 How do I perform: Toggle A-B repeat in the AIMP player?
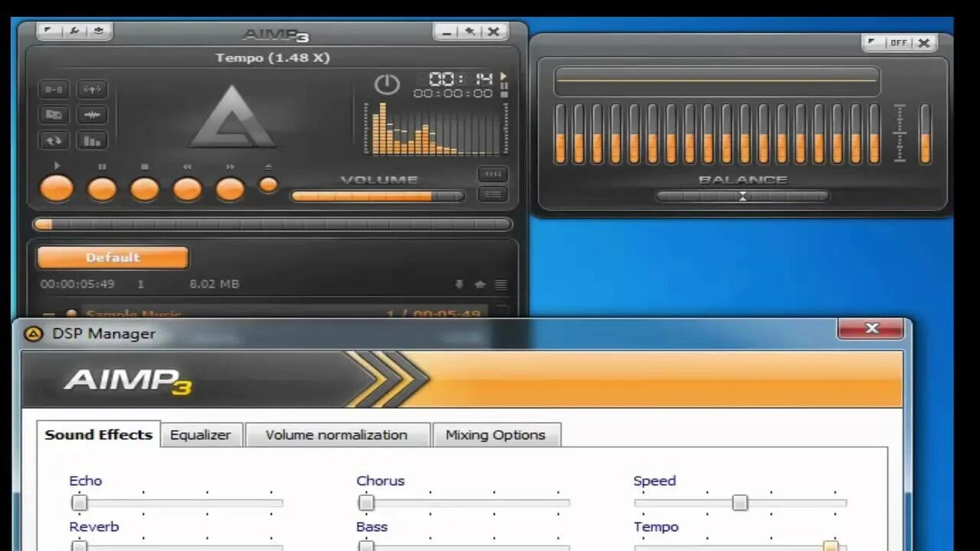pos(54,89)
